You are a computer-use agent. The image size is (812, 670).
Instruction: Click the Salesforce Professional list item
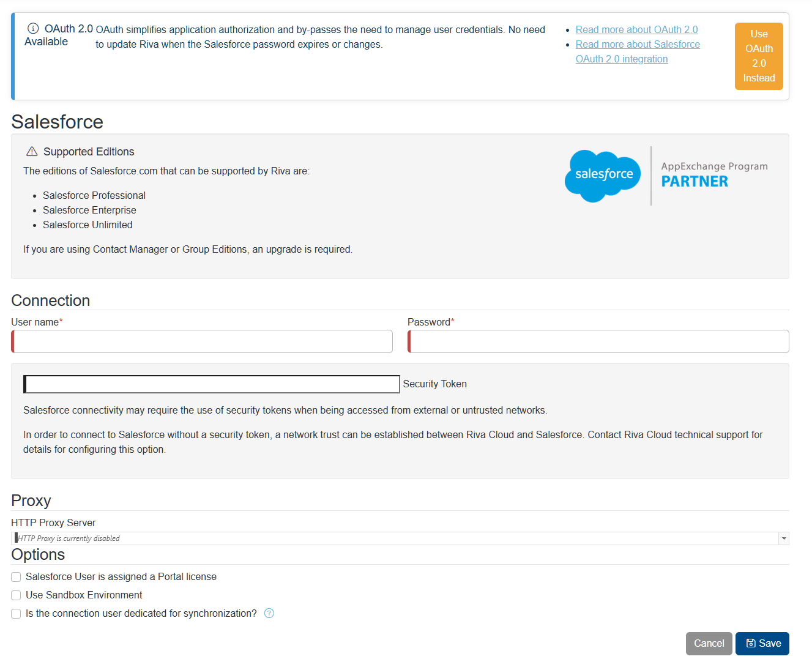[x=94, y=195]
